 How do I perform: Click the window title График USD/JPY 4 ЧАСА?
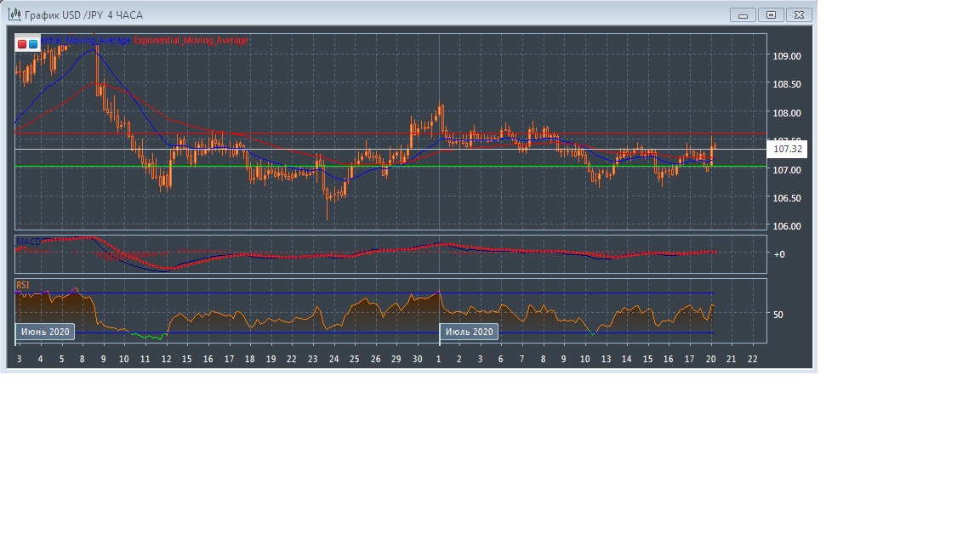pos(83,14)
